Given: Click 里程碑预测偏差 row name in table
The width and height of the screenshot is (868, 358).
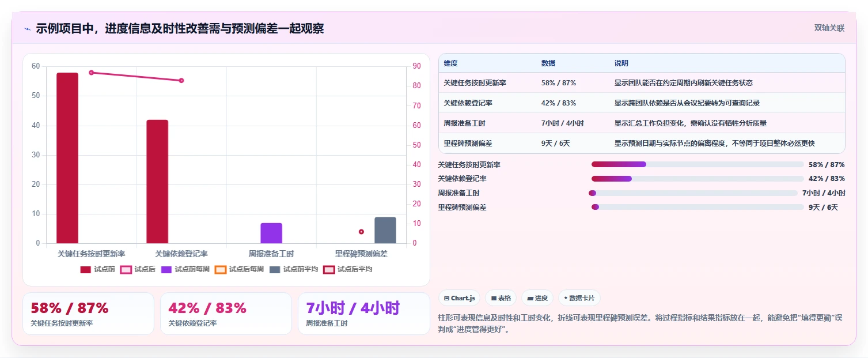Looking at the screenshot, I should click(468, 144).
